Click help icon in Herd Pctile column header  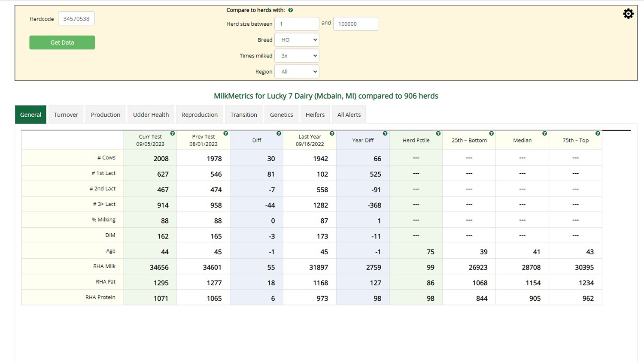click(438, 133)
